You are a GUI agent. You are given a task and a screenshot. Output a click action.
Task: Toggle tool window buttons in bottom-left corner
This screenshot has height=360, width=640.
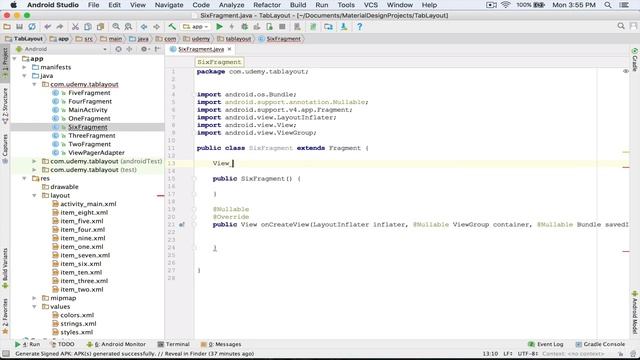coord(6,354)
